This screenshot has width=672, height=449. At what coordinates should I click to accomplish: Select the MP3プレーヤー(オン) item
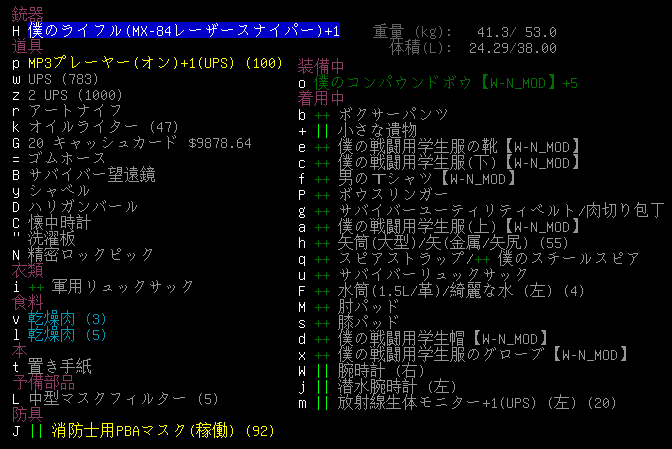point(140,64)
